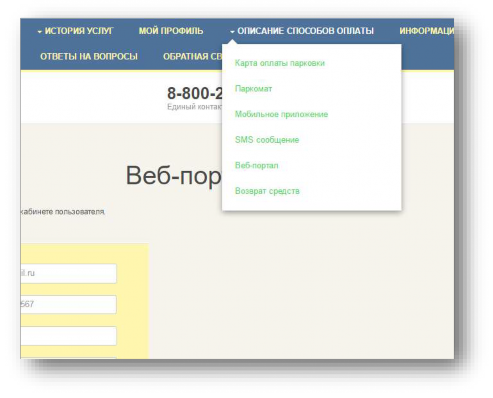Open Возврат средств entry
Viewport: 493px width, 398px height.
tap(267, 191)
